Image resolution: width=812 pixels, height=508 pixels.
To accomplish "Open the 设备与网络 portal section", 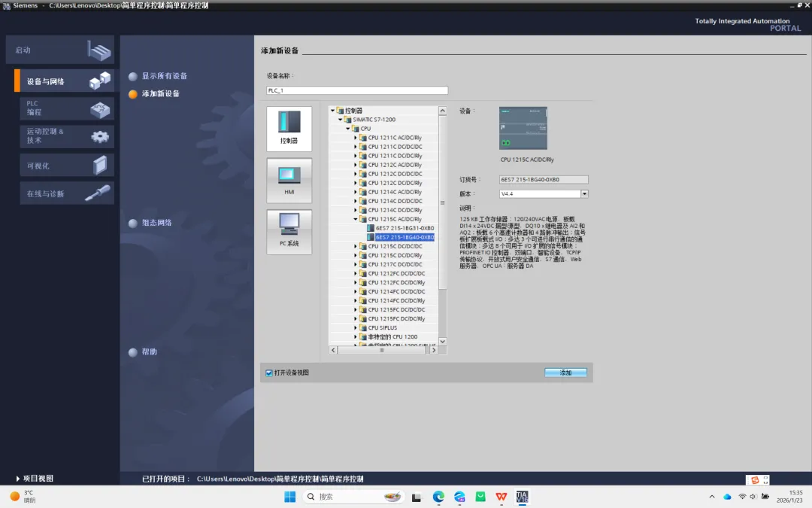I will 65,81.
